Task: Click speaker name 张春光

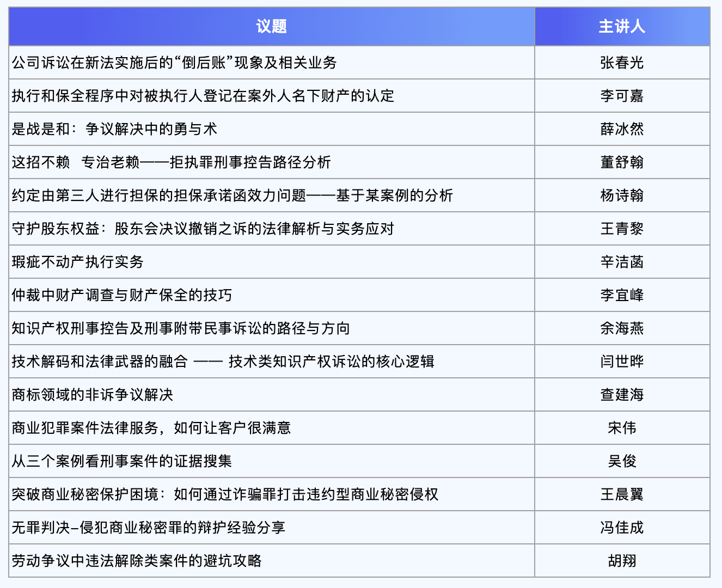Action: pos(622,63)
